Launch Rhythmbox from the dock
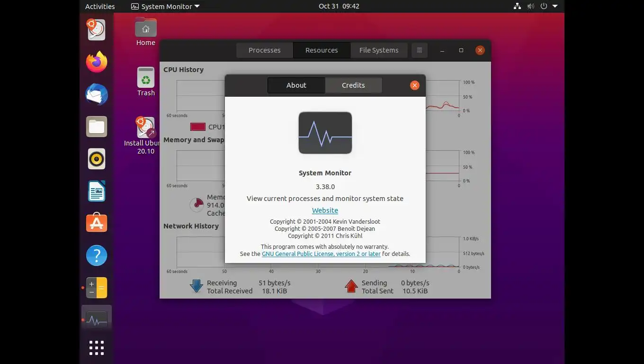 [97, 159]
